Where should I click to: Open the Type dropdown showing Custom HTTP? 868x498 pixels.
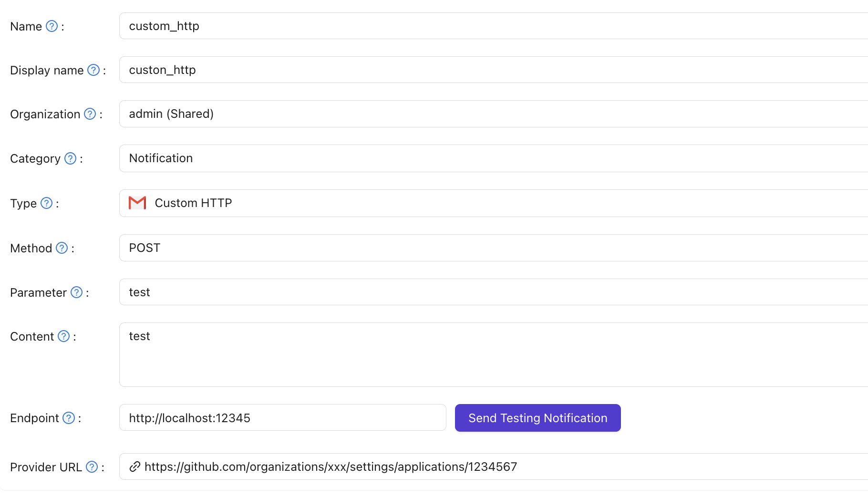334,203
